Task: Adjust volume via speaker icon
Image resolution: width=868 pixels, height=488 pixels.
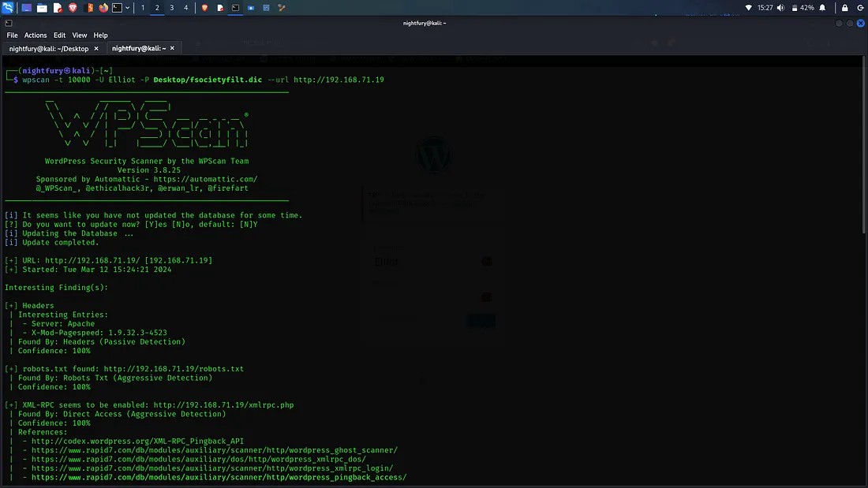Action: pyautogui.click(x=780, y=8)
